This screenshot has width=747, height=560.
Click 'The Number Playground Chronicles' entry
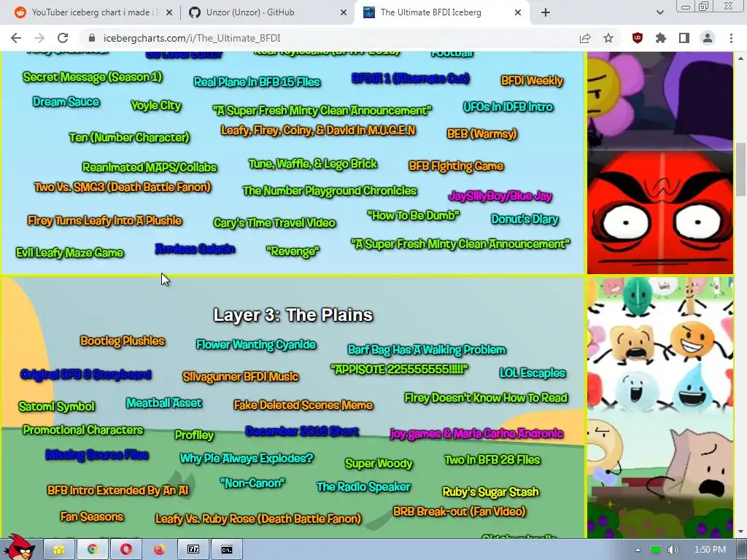330,190
